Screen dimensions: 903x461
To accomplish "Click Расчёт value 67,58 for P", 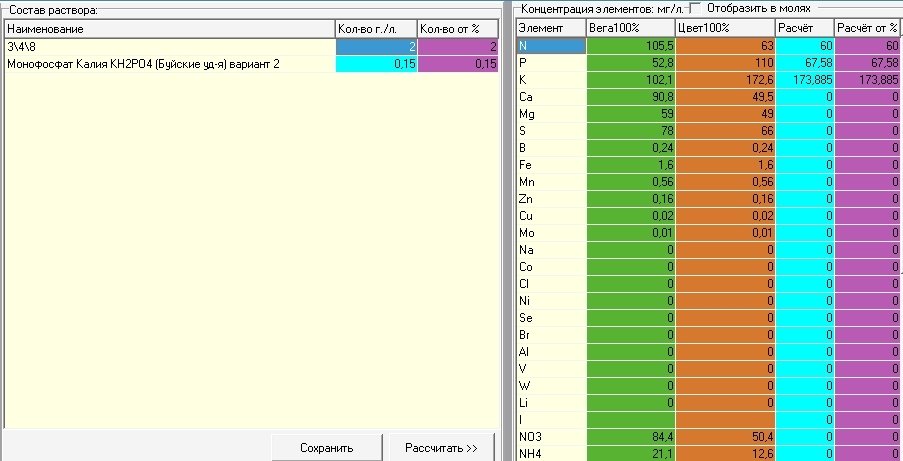I will [805, 63].
